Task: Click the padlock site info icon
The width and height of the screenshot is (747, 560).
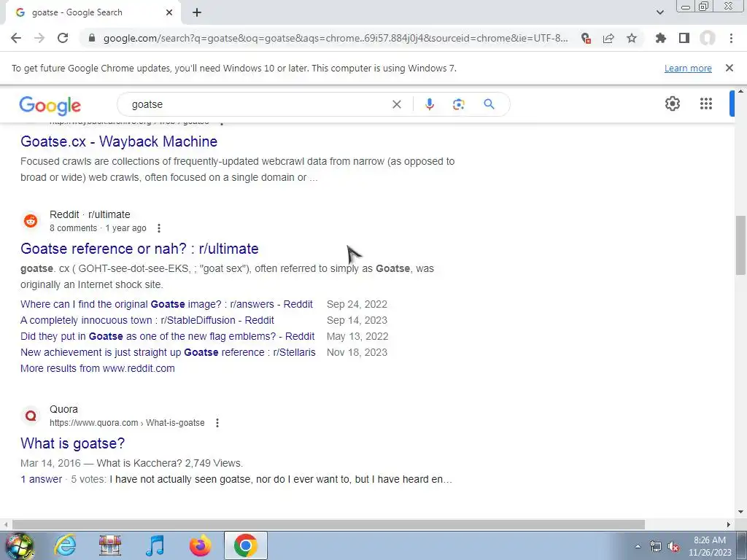Action: tap(92, 38)
